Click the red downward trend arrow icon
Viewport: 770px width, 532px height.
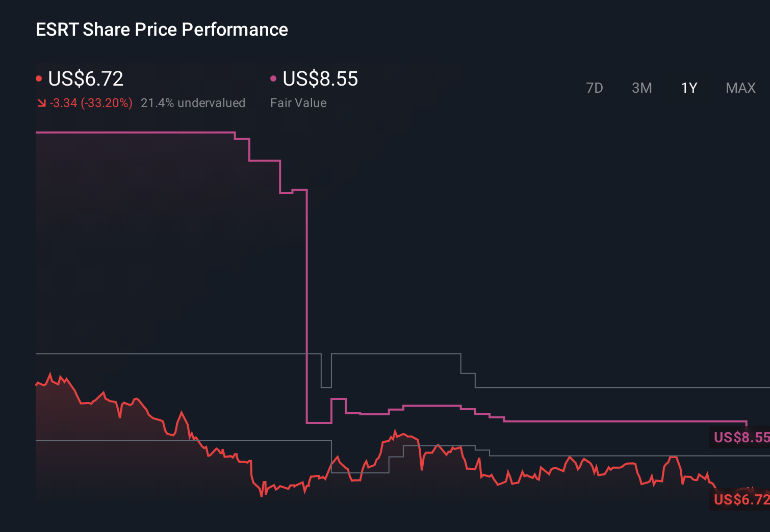pyautogui.click(x=42, y=103)
